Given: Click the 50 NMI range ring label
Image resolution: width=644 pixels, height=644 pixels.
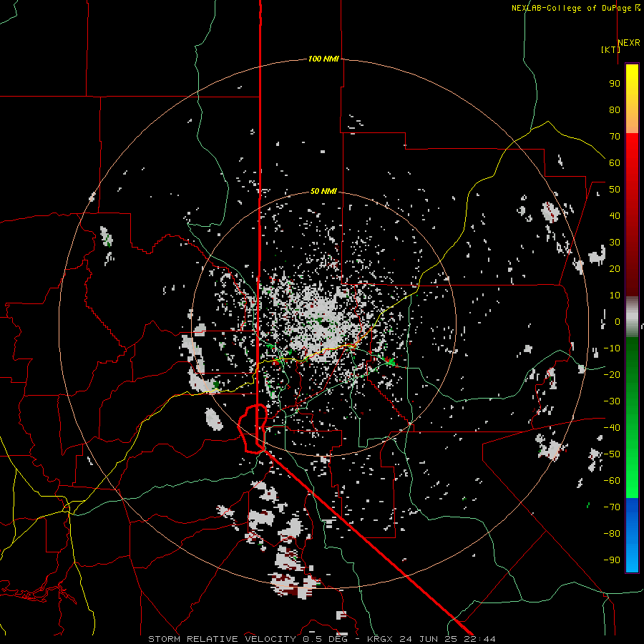Looking at the screenshot, I should tap(323, 191).
